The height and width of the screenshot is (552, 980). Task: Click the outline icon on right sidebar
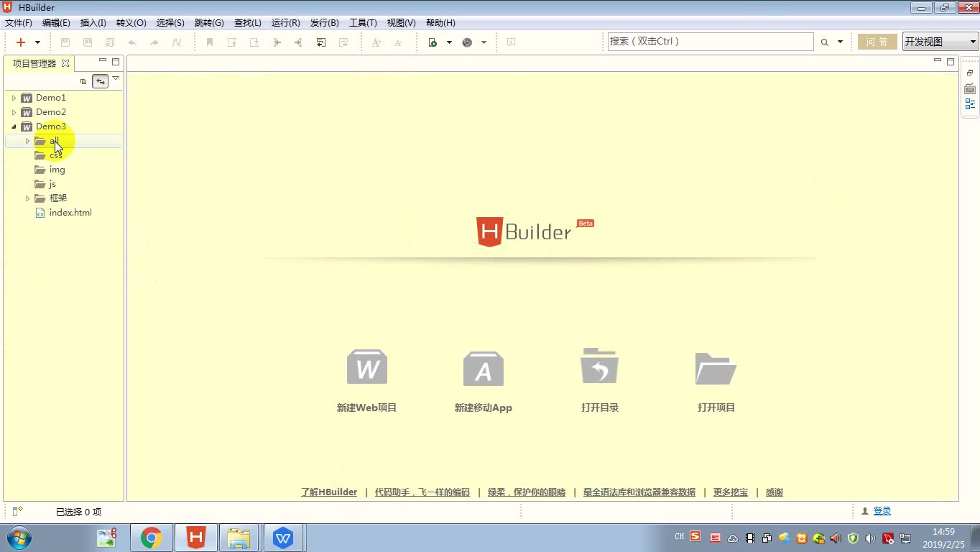970,104
